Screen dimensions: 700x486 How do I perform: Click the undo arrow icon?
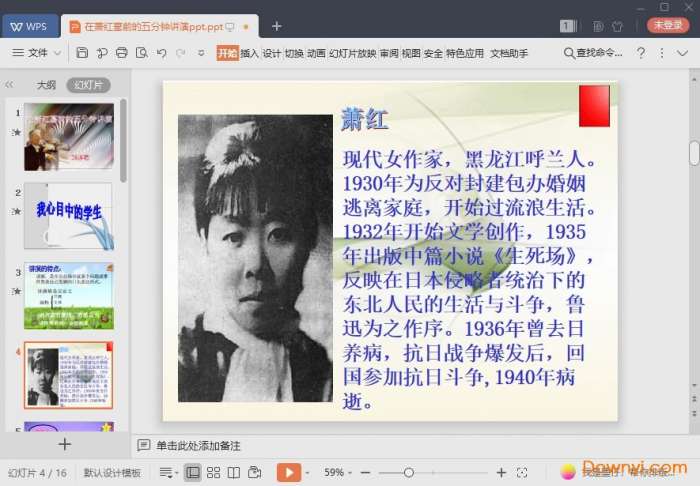[162, 53]
